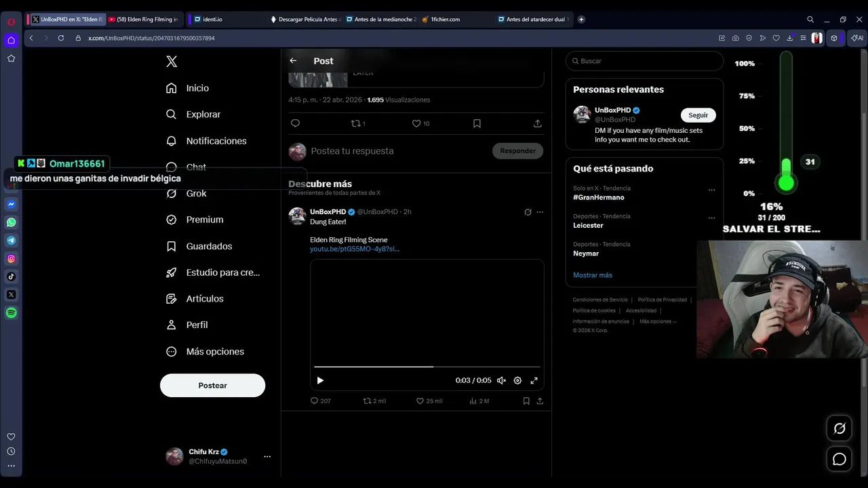
Task: Take a snapshot with camera toolbar icon
Action: 736,38
